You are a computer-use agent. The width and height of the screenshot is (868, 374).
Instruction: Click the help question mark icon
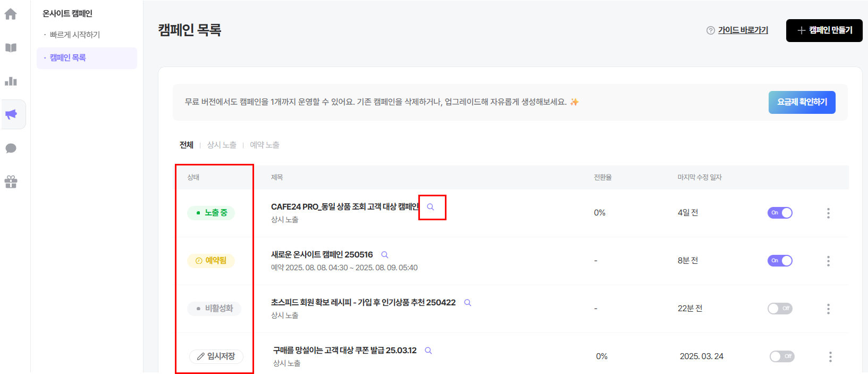point(710,30)
